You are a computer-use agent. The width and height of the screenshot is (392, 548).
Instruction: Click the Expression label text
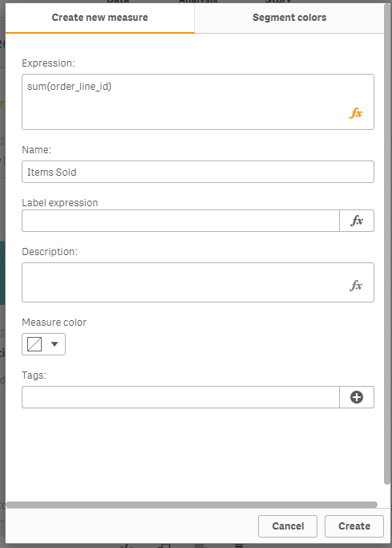pos(48,63)
